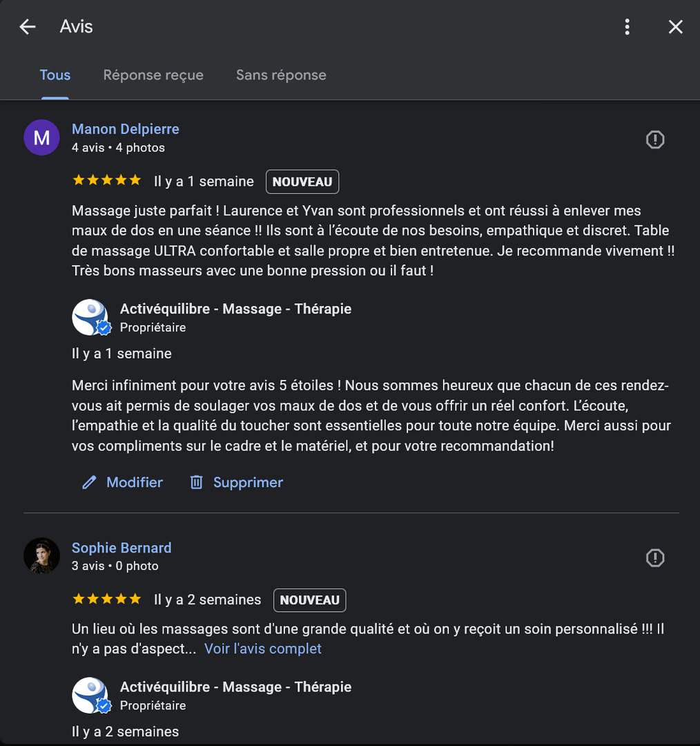Click the Supprimer button
Image resolution: width=700 pixels, height=746 pixels.
point(248,482)
